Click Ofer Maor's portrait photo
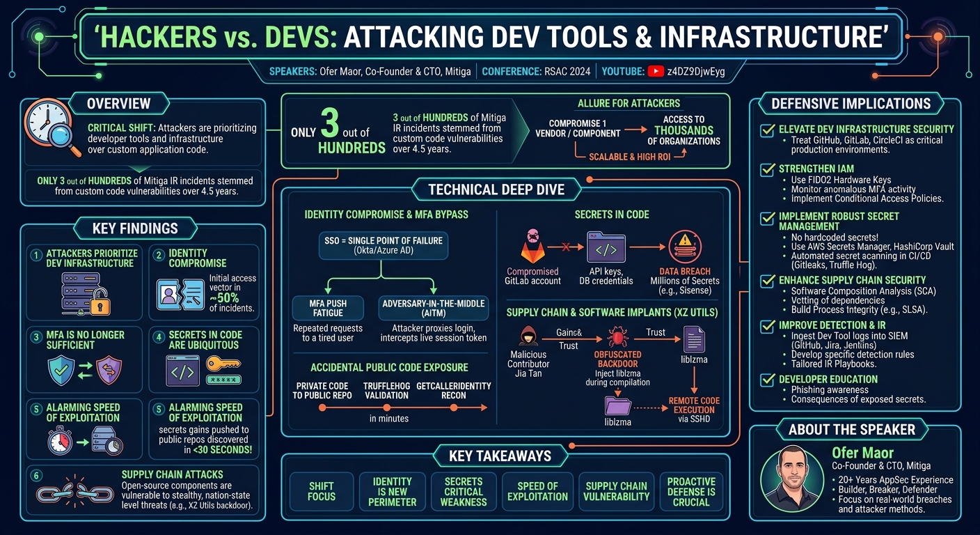 point(792,478)
